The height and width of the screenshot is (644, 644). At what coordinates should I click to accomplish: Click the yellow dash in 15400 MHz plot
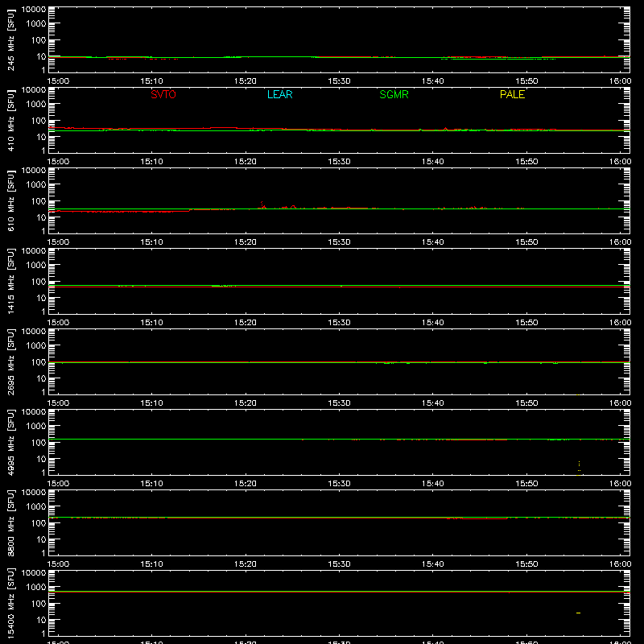(578, 613)
